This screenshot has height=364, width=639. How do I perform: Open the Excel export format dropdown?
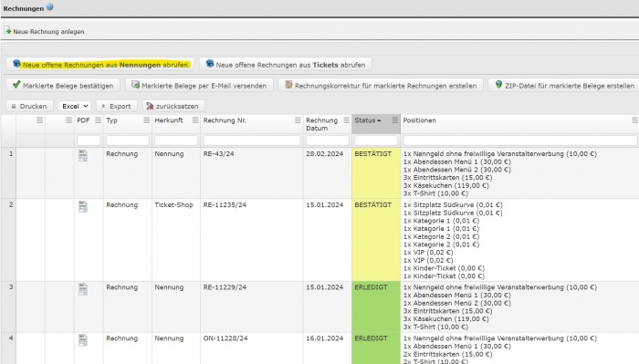(x=75, y=106)
